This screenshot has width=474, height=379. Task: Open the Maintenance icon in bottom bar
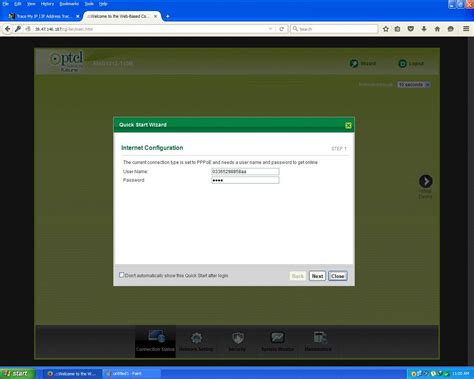pos(320,337)
